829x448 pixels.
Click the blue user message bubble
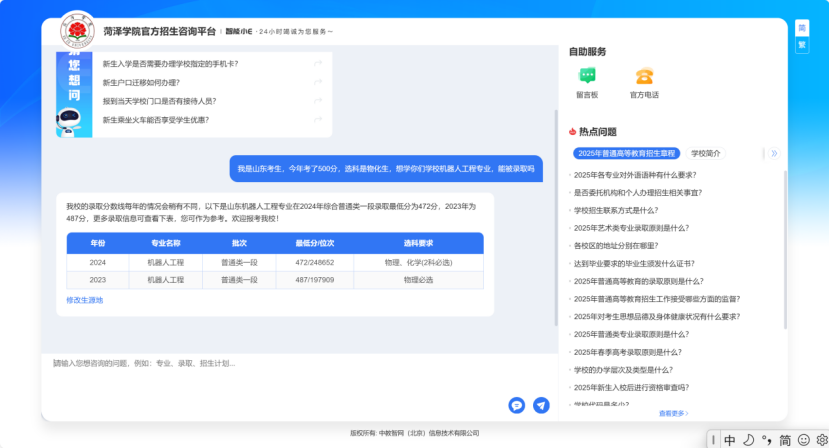click(x=386, y=169)
